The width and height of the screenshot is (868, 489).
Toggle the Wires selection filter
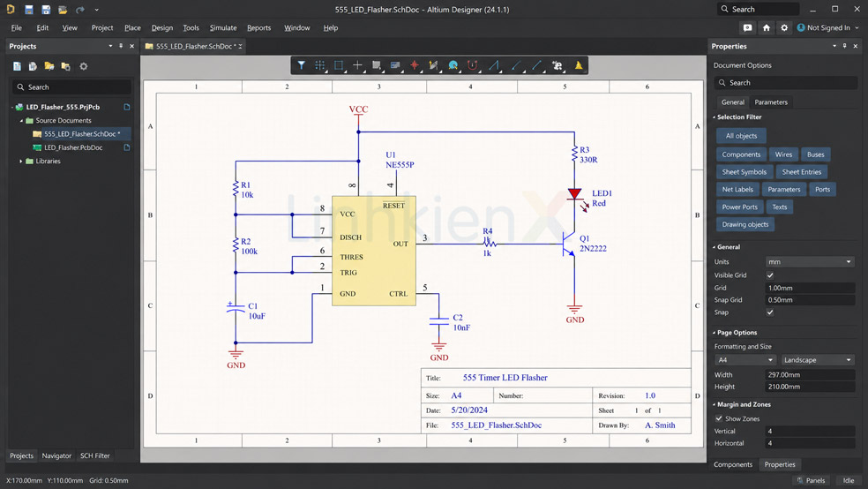point(783,154)
